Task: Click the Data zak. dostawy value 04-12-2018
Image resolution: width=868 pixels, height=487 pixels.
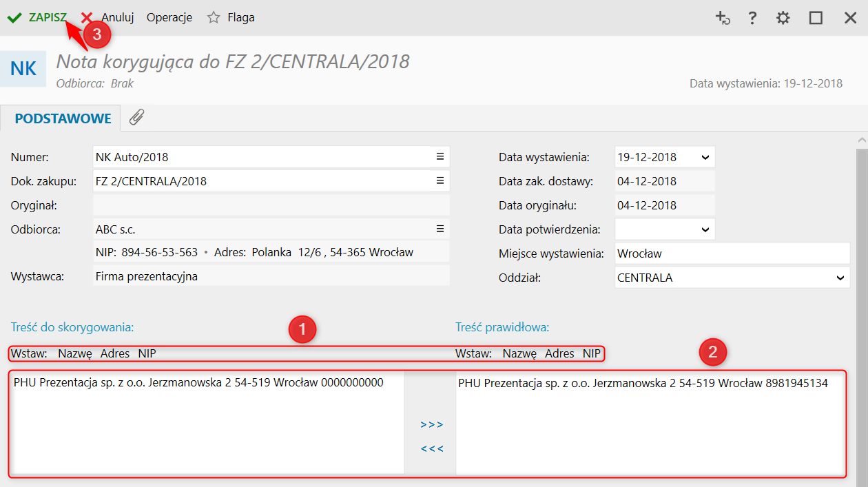Action: 665,181
